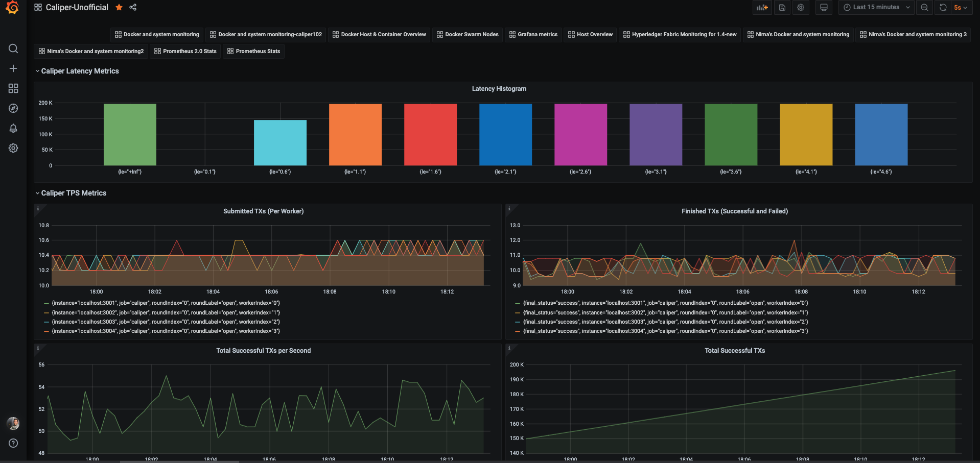Open Nima's Docker and system monitoring 3
Screen dimensions: 980x463
(x=913, y=34)
